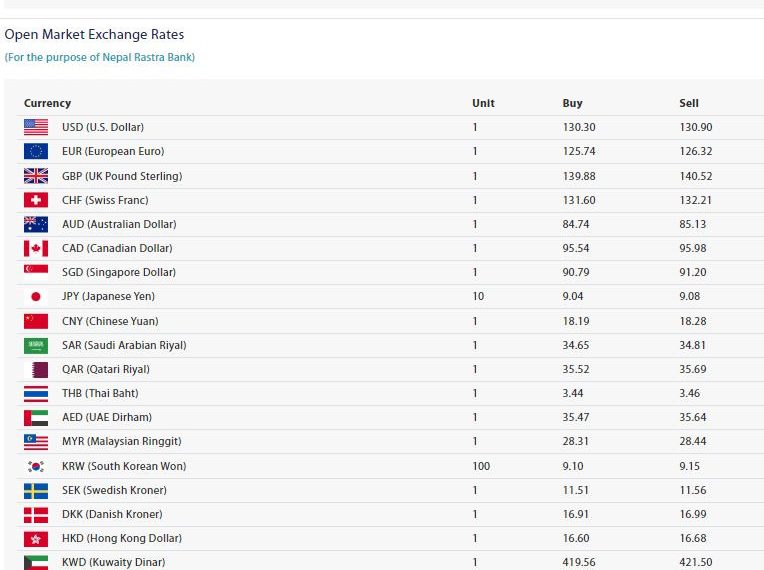Click the UK flag icon

coord(36,176)
